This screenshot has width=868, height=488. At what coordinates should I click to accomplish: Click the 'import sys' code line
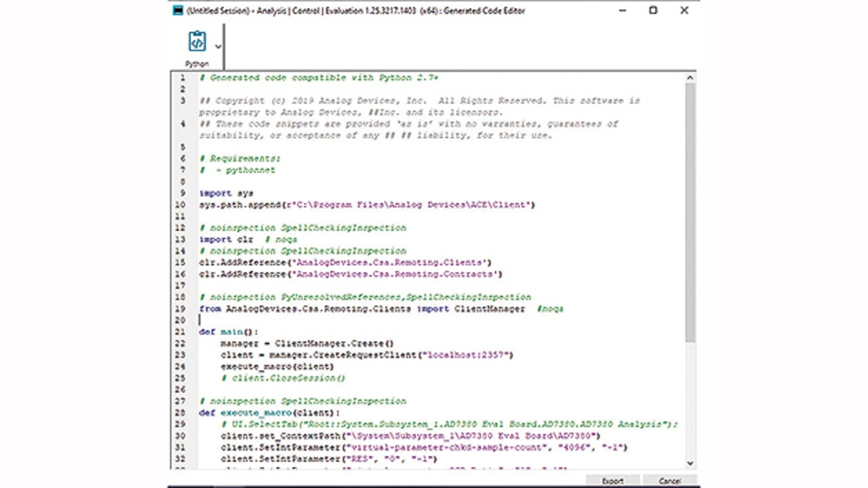click(226, 193)
